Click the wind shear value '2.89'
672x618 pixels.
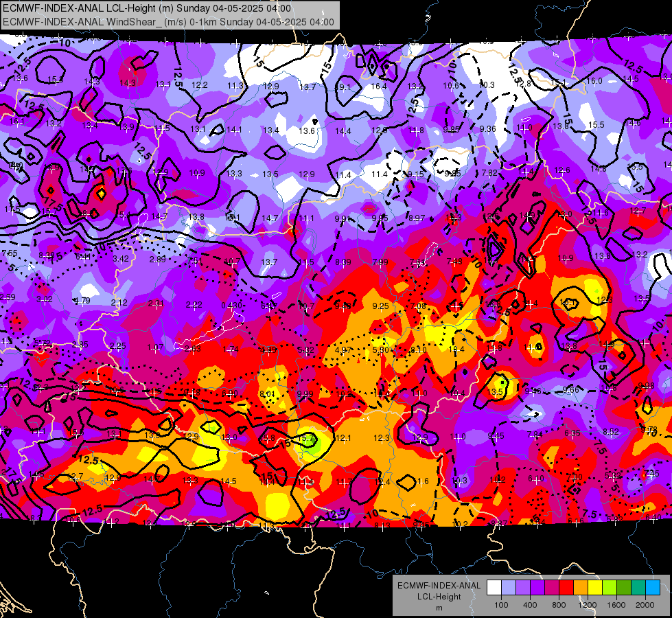(157, 260)
